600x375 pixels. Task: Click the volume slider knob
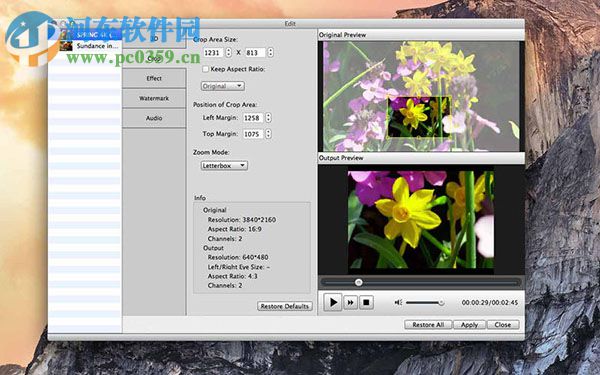pos(441,303)
